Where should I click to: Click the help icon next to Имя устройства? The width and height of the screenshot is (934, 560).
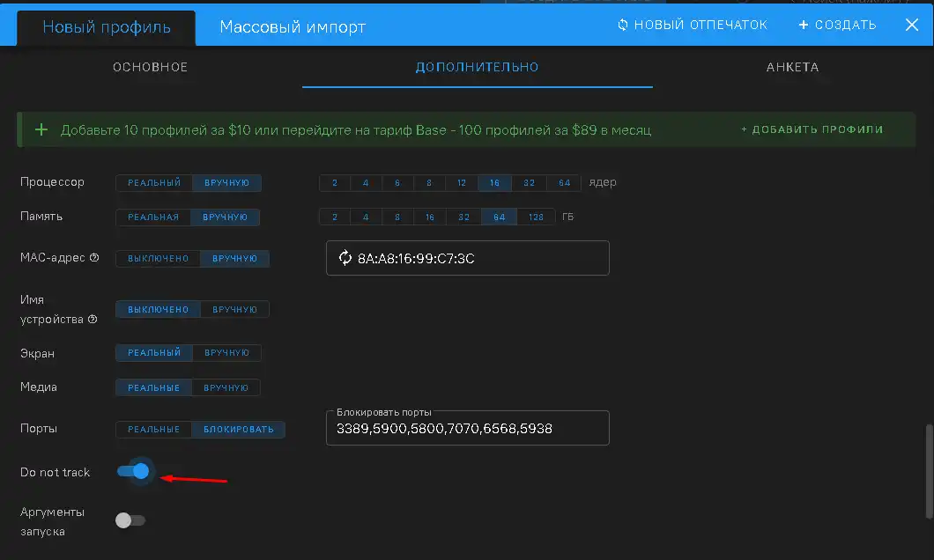[x=93, y=319]
